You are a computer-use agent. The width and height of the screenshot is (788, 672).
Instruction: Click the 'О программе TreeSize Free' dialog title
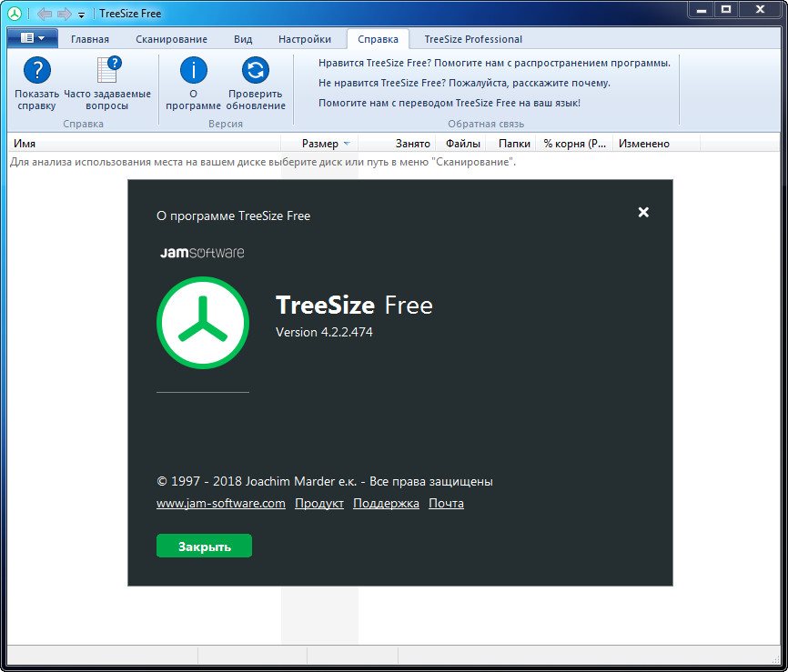[x=233, y=216]
